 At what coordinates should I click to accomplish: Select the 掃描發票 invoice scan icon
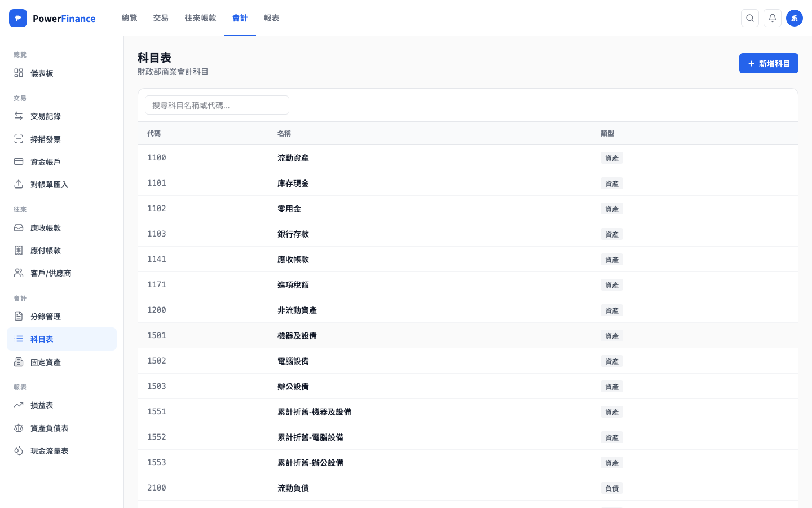[x=20, y=139]
